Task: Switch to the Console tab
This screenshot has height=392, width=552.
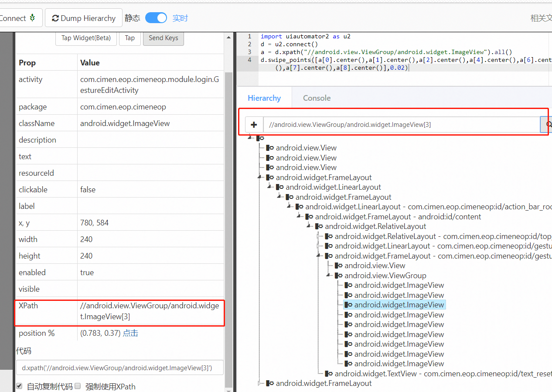Action: pyautogui.click(x=317, y=98)
